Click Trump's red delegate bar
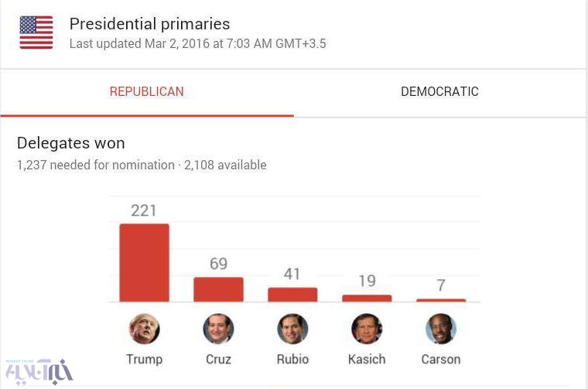This screenshot has height=389, width=588. click(x=144, y=263)
